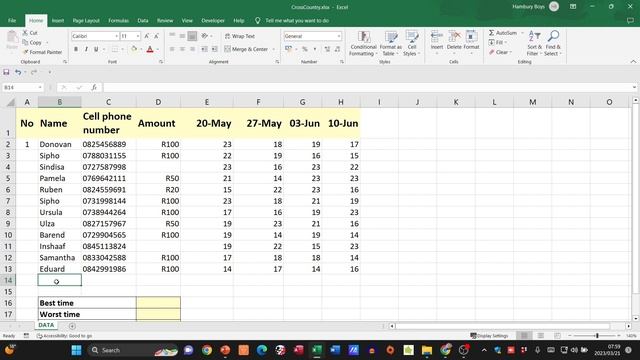Center cell text horizontally

click(182, 49)
